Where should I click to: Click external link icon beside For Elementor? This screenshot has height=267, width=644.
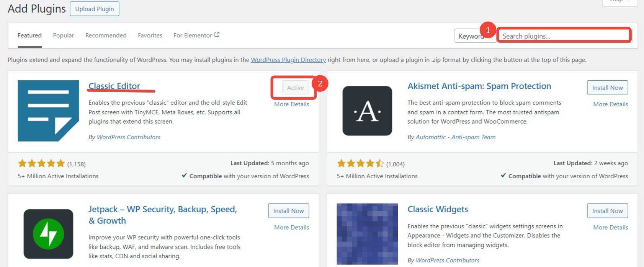click(217, 34)
